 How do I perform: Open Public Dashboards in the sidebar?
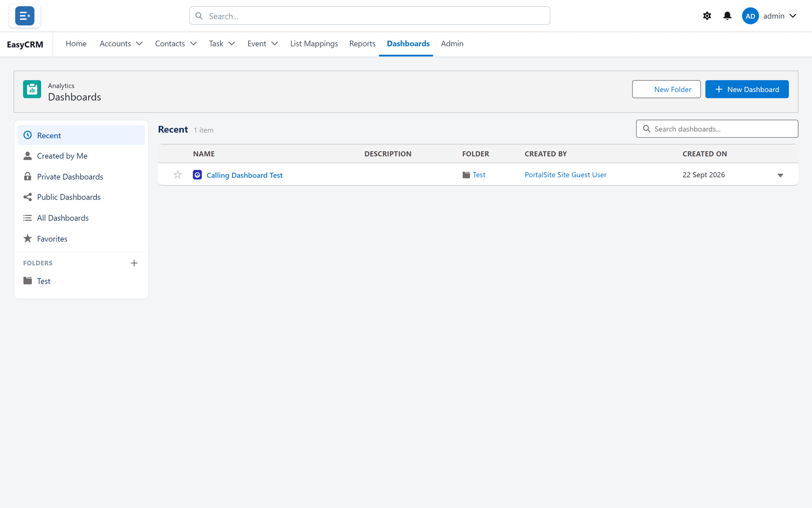81,197
